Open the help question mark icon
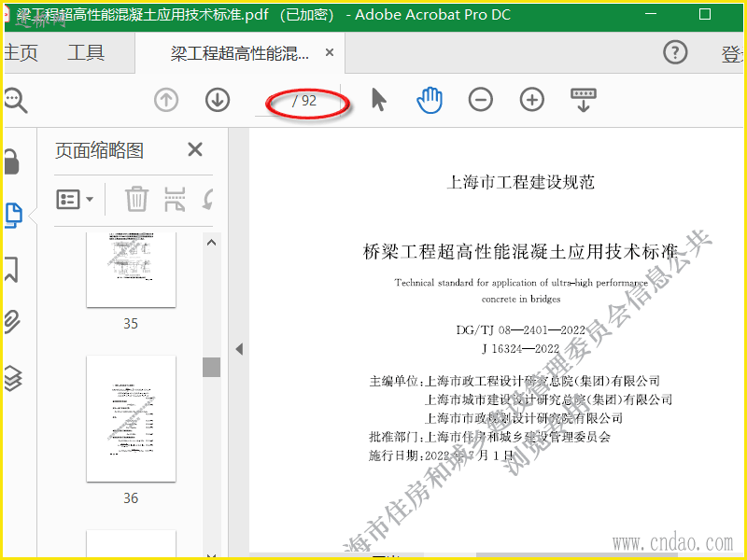This screenshot has width=747, height=560. 675,52
